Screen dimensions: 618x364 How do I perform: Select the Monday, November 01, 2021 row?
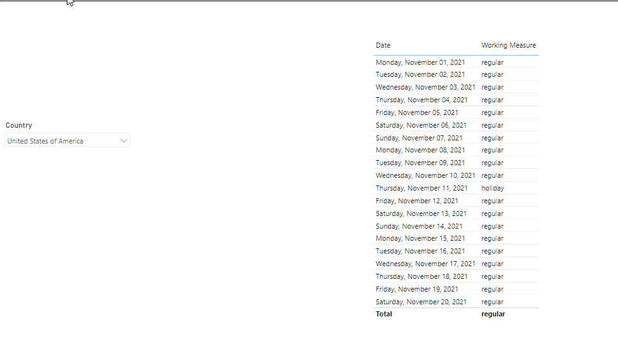pyautogui.click(x=456, y=62)
